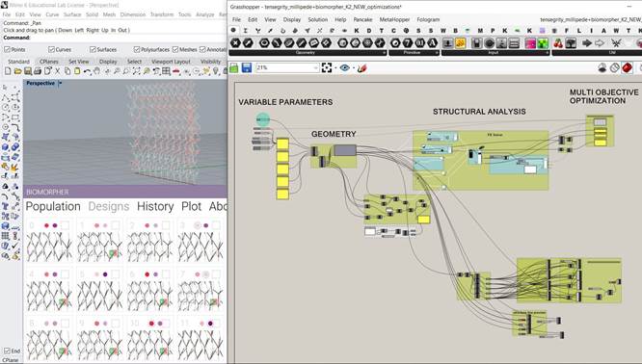Toggle preview eye icon in canvas toolbar
This screenshot has width=642, height=364.
pyautogui.click(x=345, y=68)
